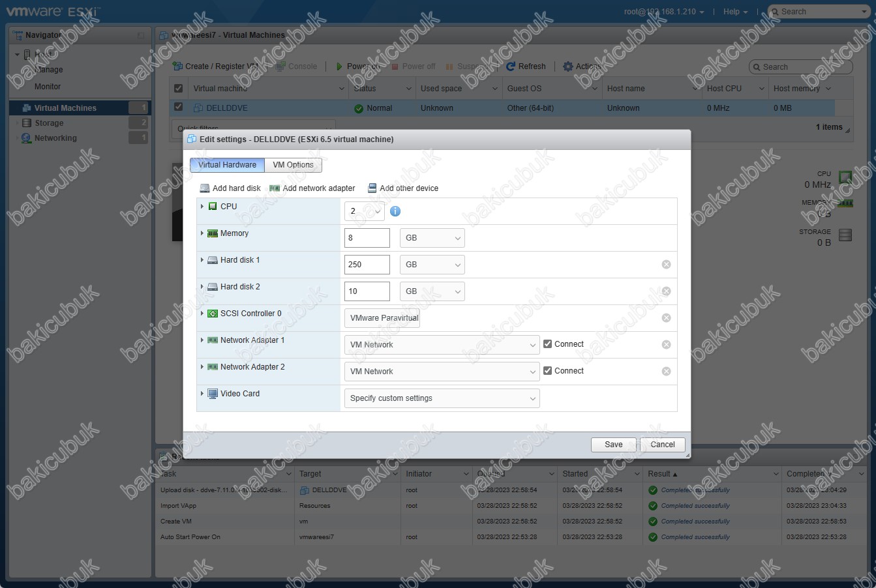This screenshot has width=876, height=588.
Task: Expand the CPU settings row
Action: tap(202, 207)
